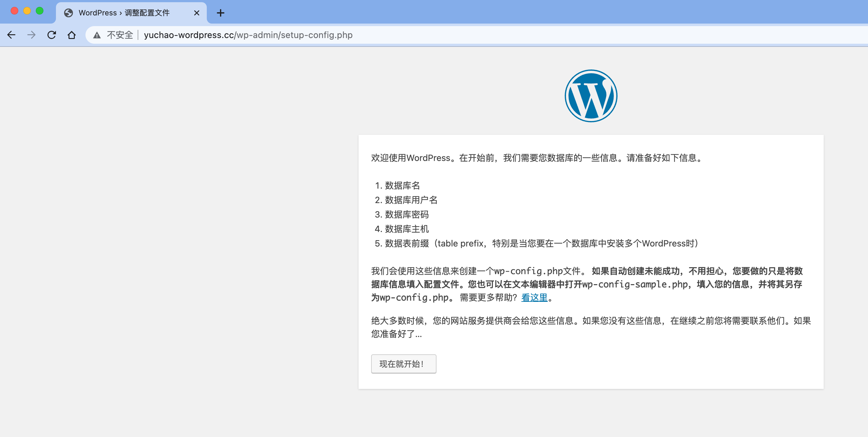Click the URL address bar field
868x437 pixels.
click(x=472, y=35)
